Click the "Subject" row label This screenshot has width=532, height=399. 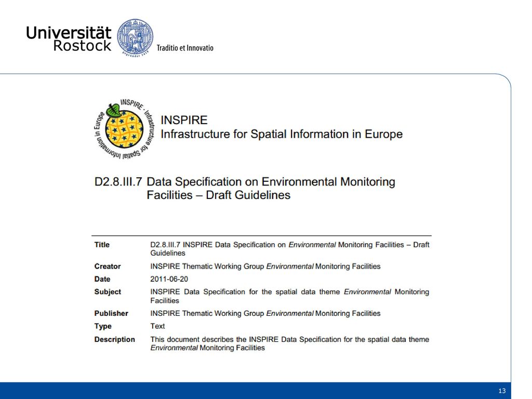click(108, 292)
